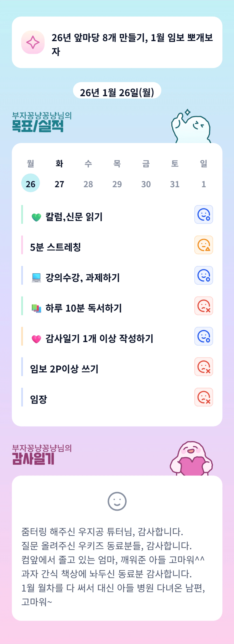This screenshot has height=644, width=234.
Task: Click the smiley face icon in 감사일기 card
Action: (x=117, y=501)
